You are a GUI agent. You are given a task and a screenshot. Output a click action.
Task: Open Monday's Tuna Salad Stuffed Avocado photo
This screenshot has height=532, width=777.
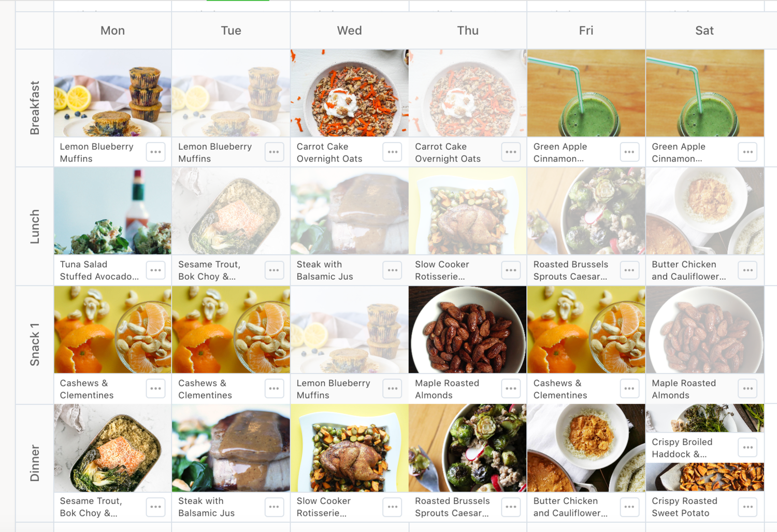(x=113, y=211)
